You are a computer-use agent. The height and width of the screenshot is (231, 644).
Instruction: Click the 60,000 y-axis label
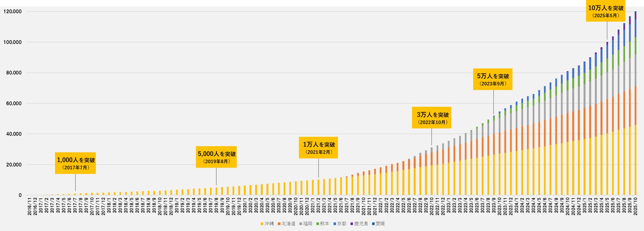click(14, 103)
